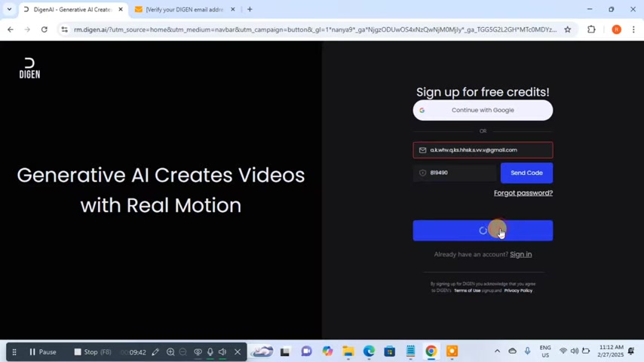Open Chrome extensions menu
Screen dimensions: 644x362
click(x=591, y=29)
